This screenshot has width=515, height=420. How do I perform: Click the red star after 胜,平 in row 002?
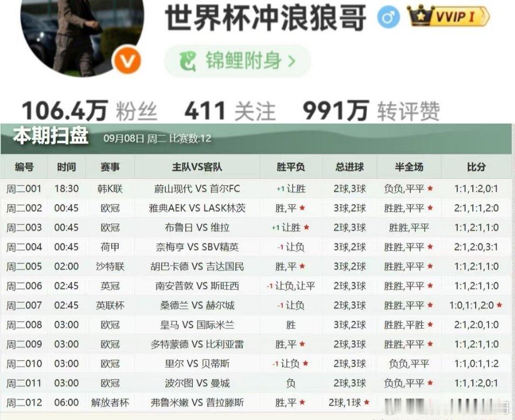(x=302, y=208)
